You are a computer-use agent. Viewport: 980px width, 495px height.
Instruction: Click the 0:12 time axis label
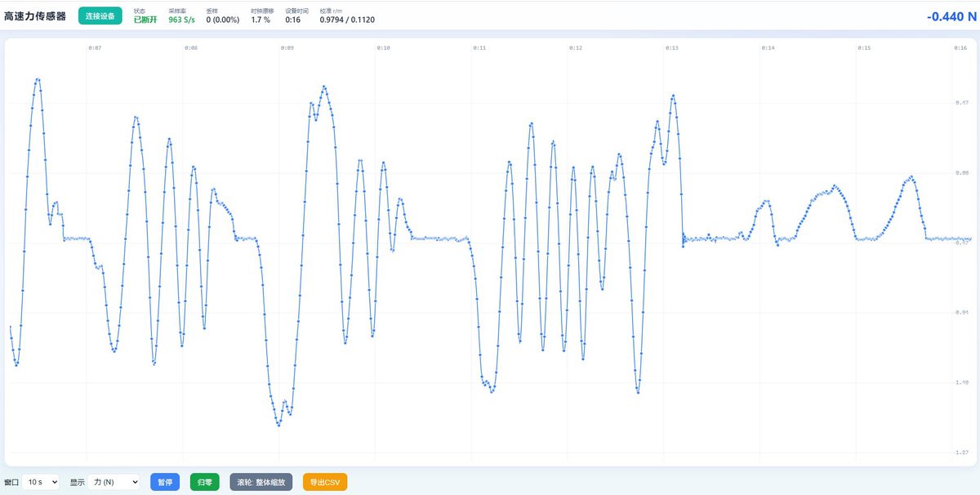[x=577, y=48]
